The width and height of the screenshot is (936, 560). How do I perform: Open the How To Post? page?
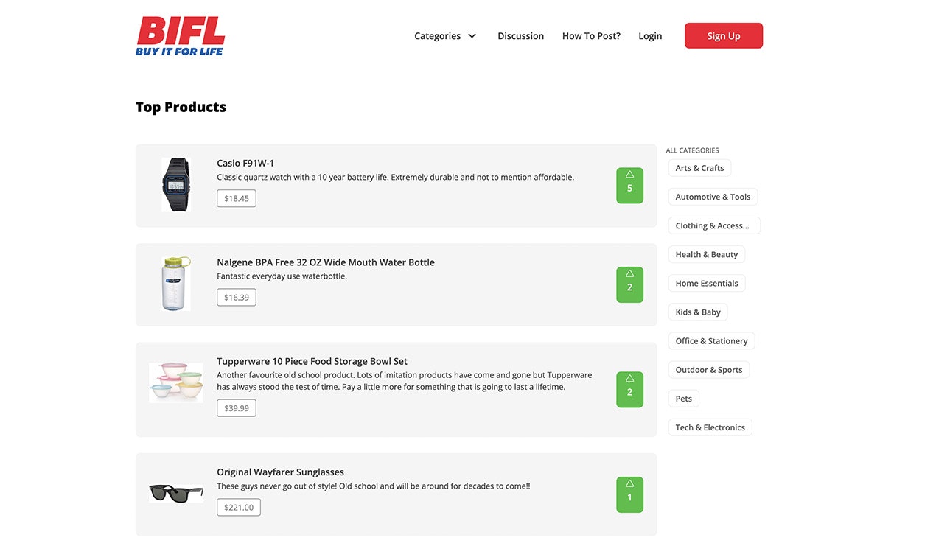[x=591, y=36]
